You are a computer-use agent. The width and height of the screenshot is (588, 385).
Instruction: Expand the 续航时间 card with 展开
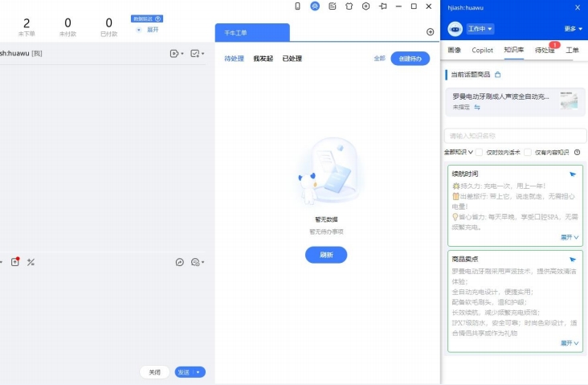[570, 238]
